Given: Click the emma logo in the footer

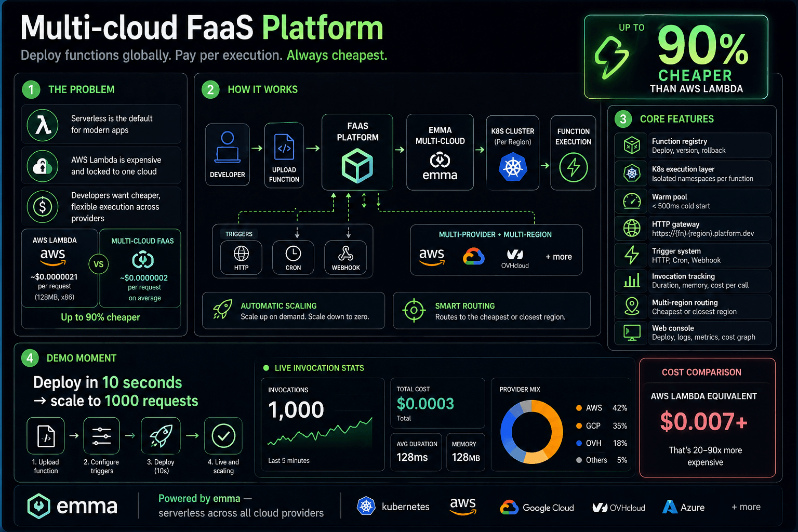Looking at the screenshot, I should [x=72, y=506].
